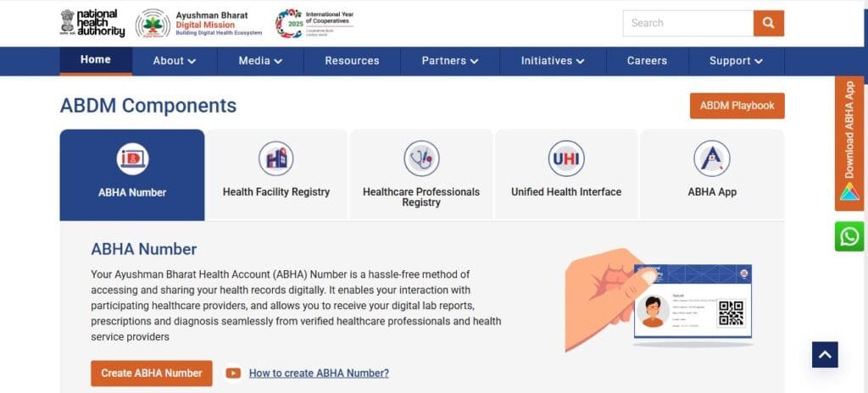Click the National Health Authority logo
The height and width of the screenshot is (393, 868).
[92, 23]
